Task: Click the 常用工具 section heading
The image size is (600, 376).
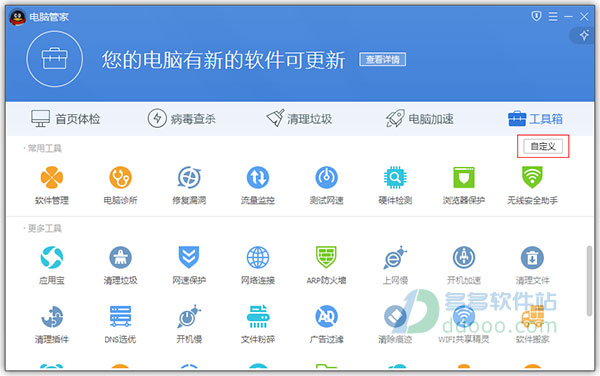Action: point(44,148)
